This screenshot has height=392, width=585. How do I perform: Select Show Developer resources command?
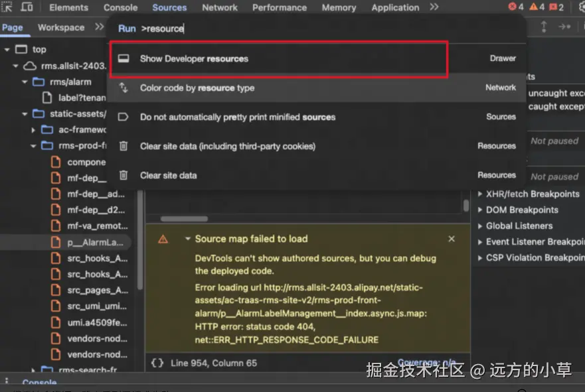(x=279, y=59)
